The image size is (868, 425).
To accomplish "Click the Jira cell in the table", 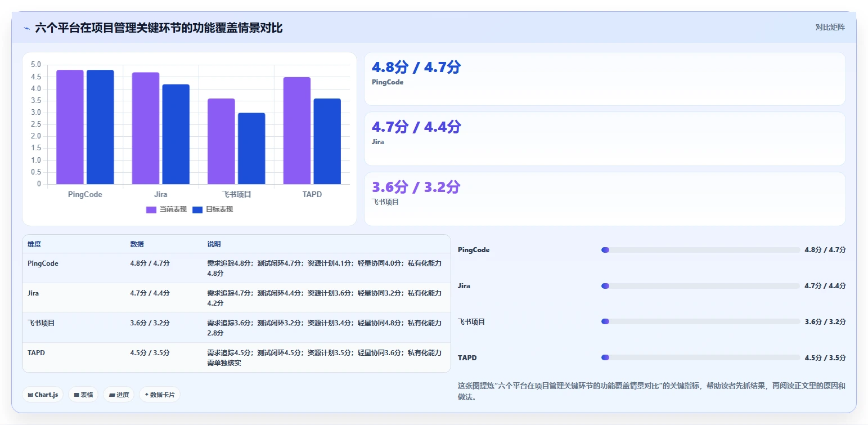I will tap(33, 293).
